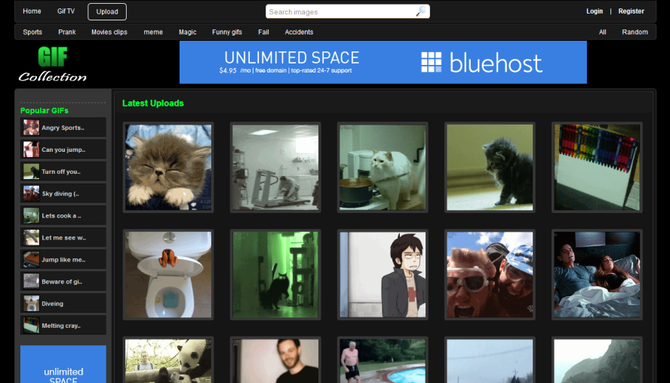Open the Can you jump.. popular gif link
Screen dimensions: 670x383
coord(63,150)
